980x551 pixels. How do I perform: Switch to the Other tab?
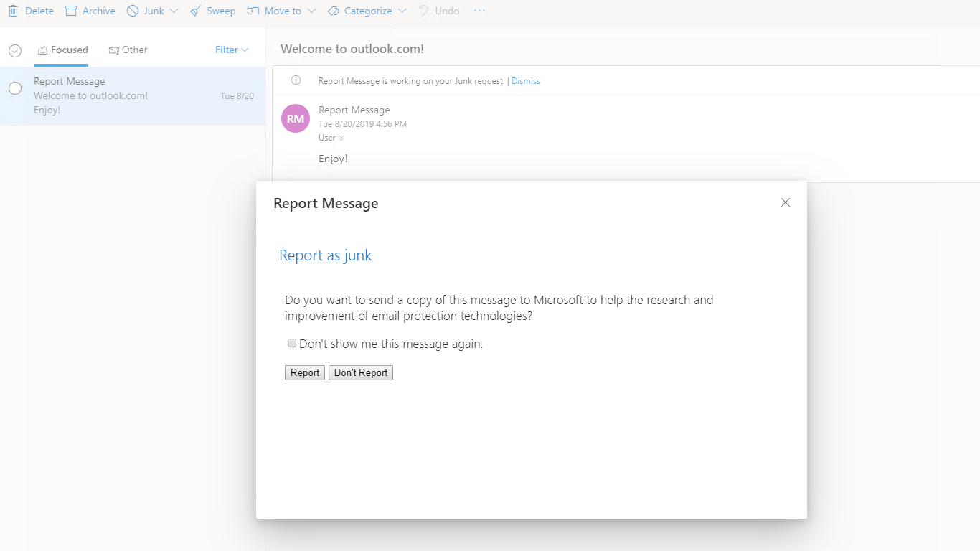tap(128, 50)
